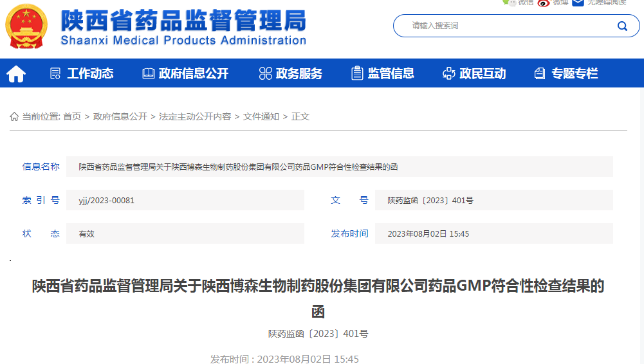Click the Weibo icon at top
Image resolution: width=644 pixels, height=364 pixels.
tap(544, 3)
